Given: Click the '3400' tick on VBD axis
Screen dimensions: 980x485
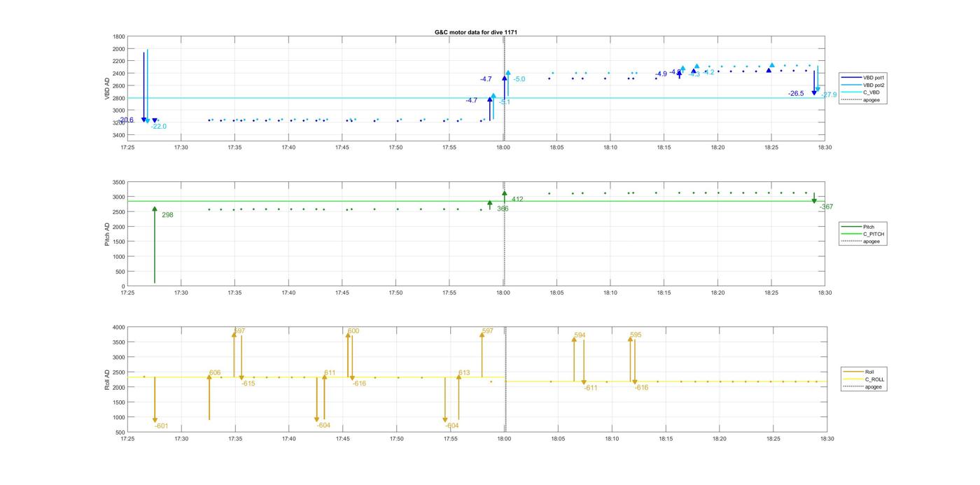Looking at the screenshot, I should click(119, 134).
